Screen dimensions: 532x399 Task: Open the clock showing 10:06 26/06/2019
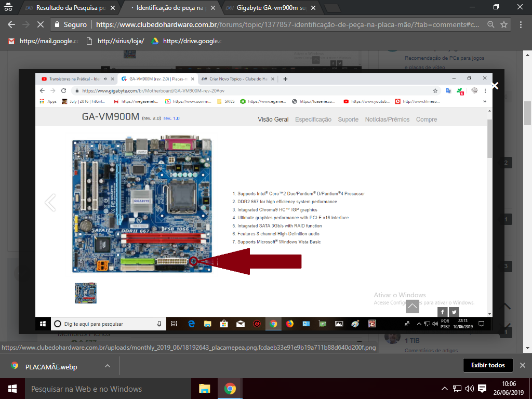coord(509,389)
